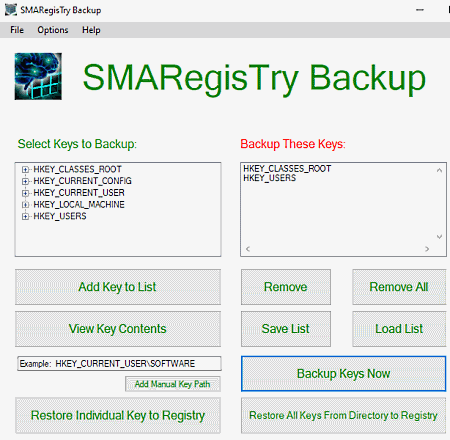Click the Add Manual Key Path button
Screen dimensions: 450x440
pos(173,384)
